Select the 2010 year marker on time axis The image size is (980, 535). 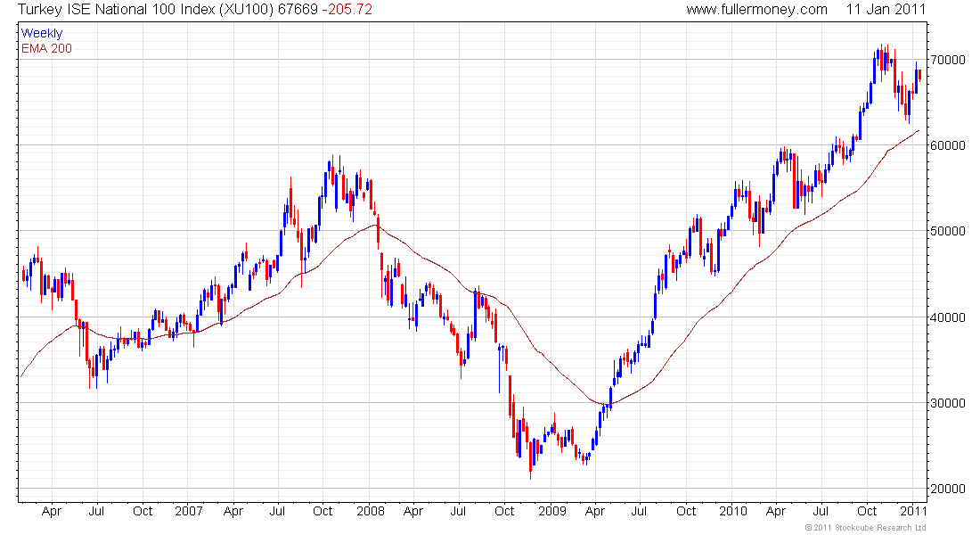pyautogui.click(x=733, y=511)
